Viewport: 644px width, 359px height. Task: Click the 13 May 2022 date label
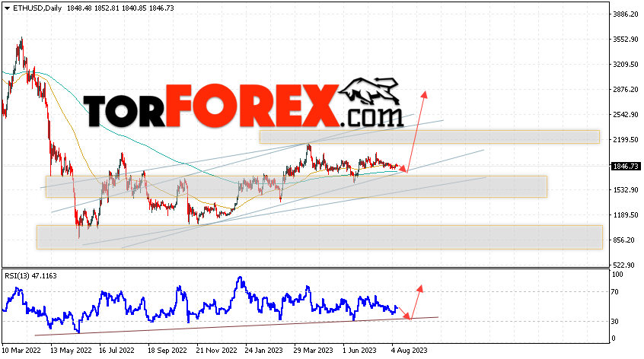pos(71,351)
